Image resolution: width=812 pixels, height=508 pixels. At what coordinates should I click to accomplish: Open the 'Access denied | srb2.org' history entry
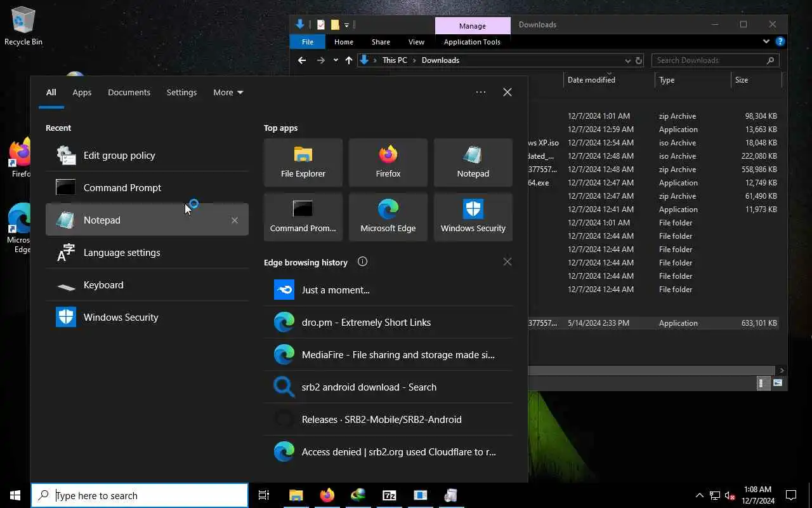point(388,451)
